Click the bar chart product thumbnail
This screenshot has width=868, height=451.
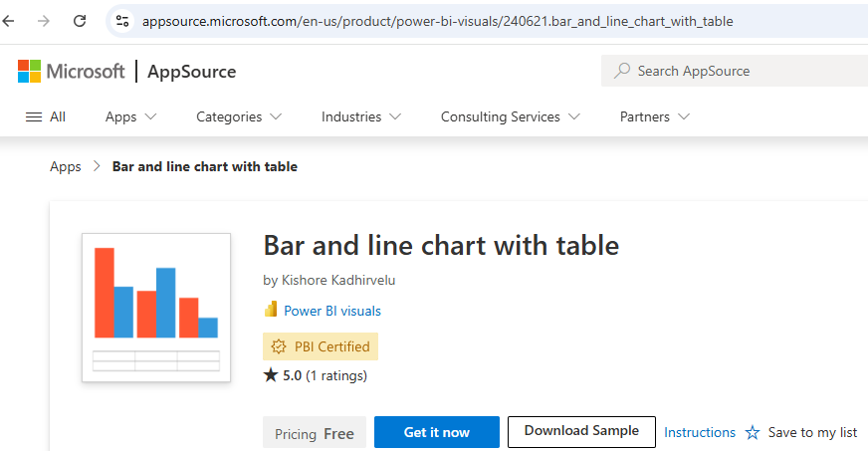pyautogui.click(x=156, y=308)
